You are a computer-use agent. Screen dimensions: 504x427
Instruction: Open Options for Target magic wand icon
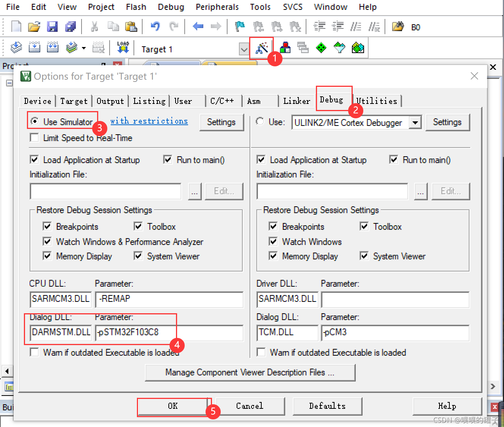click(x=262, y=48)
